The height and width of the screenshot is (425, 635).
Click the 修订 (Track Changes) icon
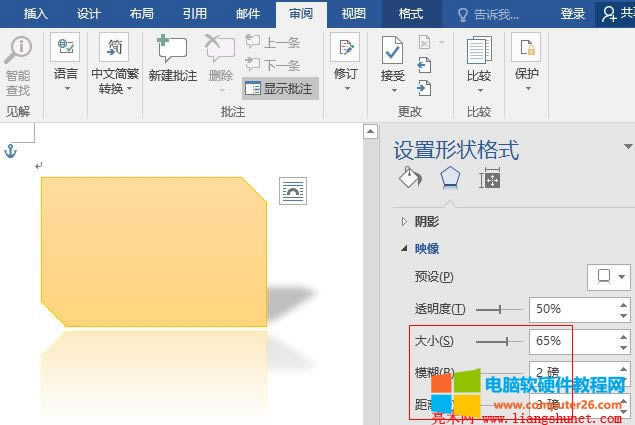pyautogui.click(x=345, y=50)
